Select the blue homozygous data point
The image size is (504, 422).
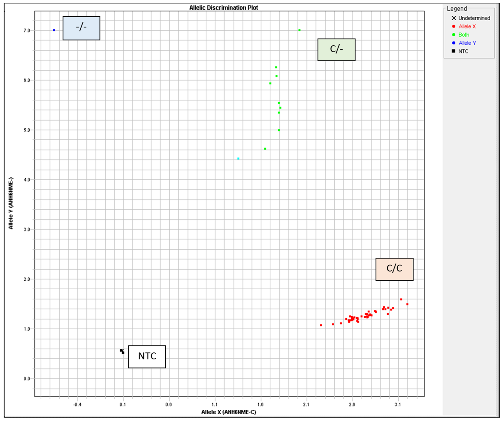pyautogui.click(x=54, y=30)
